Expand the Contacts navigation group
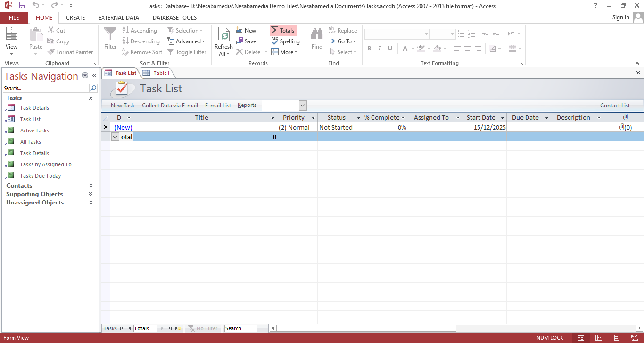This screenshot has width=644, height=343. pos(91,186)
